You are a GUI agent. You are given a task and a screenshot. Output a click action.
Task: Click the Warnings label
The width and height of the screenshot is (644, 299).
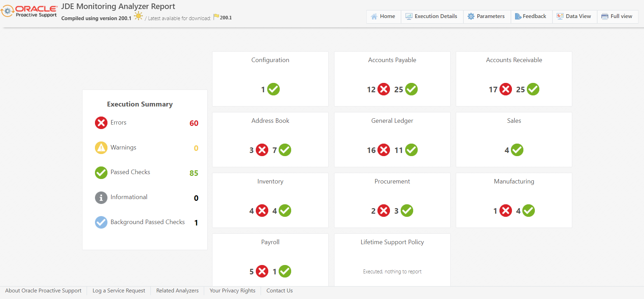(123, 147)
